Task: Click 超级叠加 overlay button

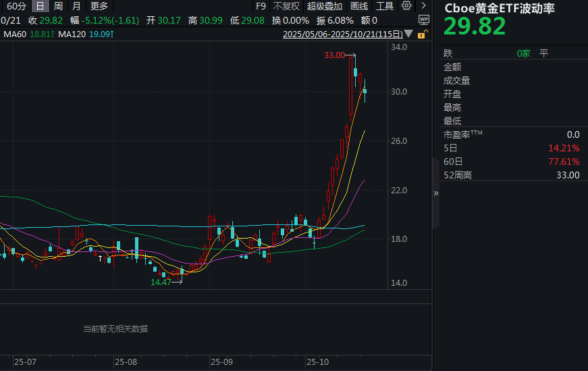Action: 325,6
